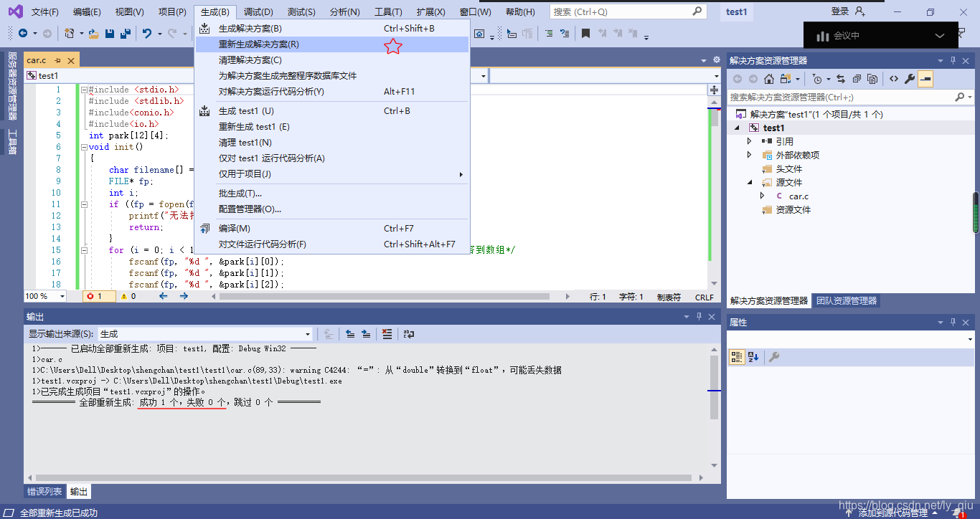The width and height of the screenshot is (980, 519).
Task: Click the open file folder icon
Action: pyautogui.click(x=95, y=33)
